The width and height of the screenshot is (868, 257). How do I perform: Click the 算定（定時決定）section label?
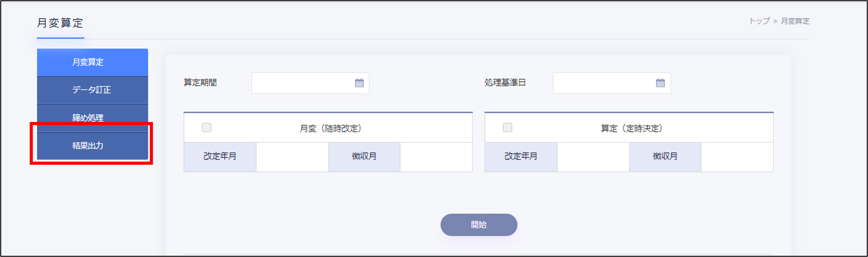pos(631,128)
